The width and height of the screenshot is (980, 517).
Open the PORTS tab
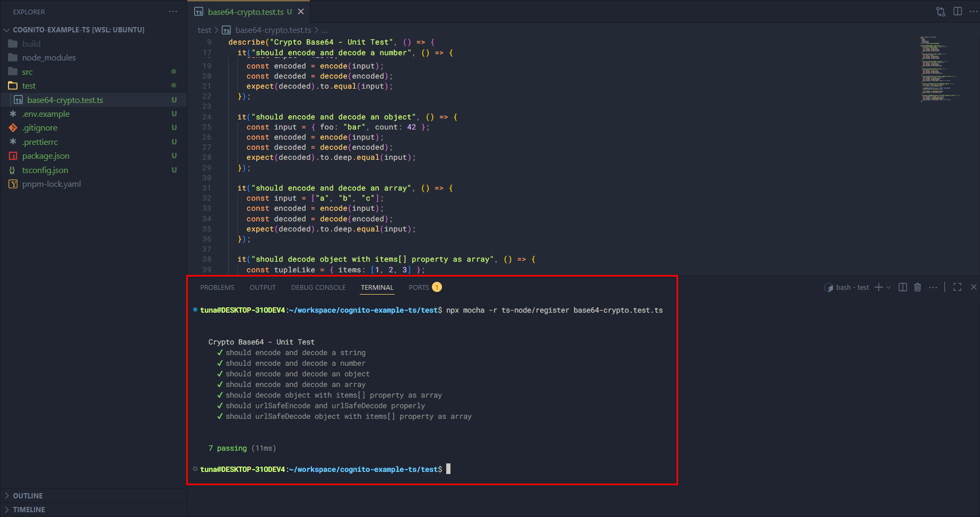[419, 288]
